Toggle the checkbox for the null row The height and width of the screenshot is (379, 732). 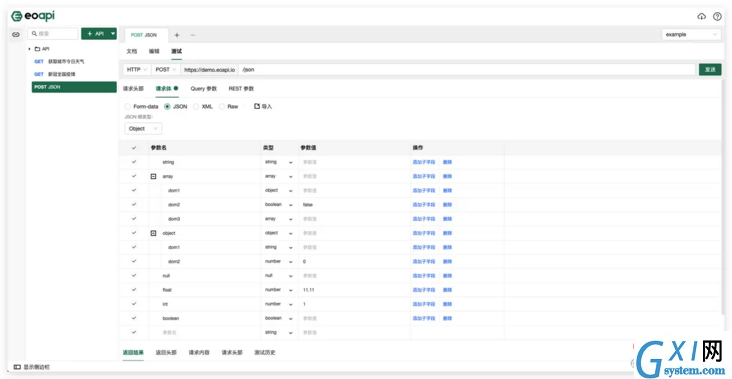pyautogui.click(x=134, y=275)
